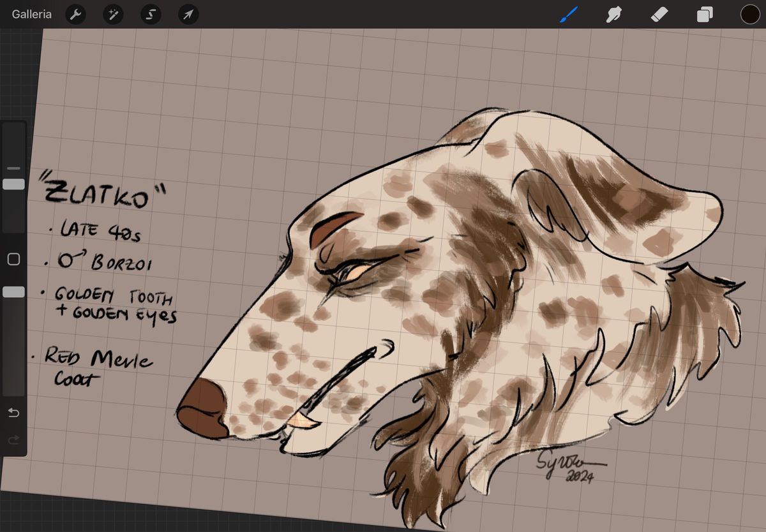Return to the Galleria view

(32, 14)
